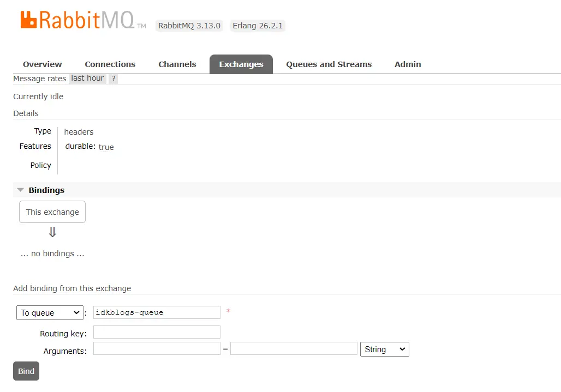Click the Bind button
Viewport: 561px width, 392px height.
point(26,371)
